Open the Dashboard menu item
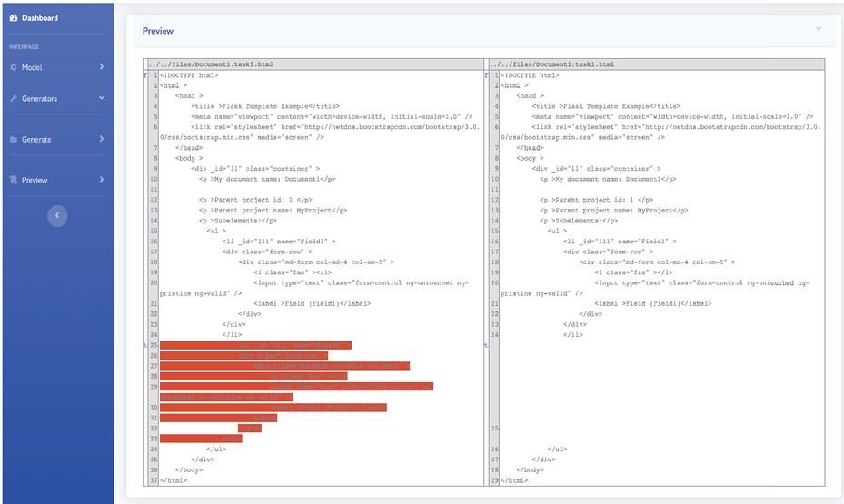 click(40, 18)
